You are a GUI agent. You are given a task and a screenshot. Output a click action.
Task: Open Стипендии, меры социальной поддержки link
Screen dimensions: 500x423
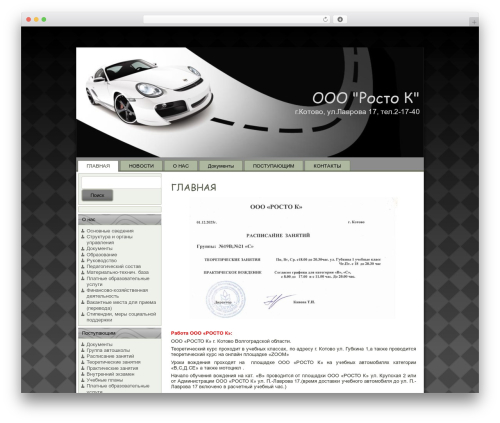[x=121, y=317]
